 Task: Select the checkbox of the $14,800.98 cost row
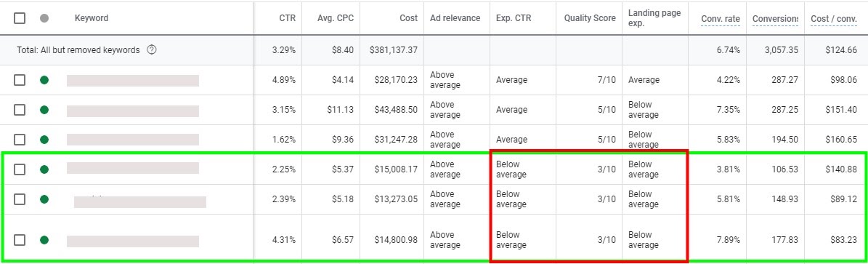click(x=20, y=240)
